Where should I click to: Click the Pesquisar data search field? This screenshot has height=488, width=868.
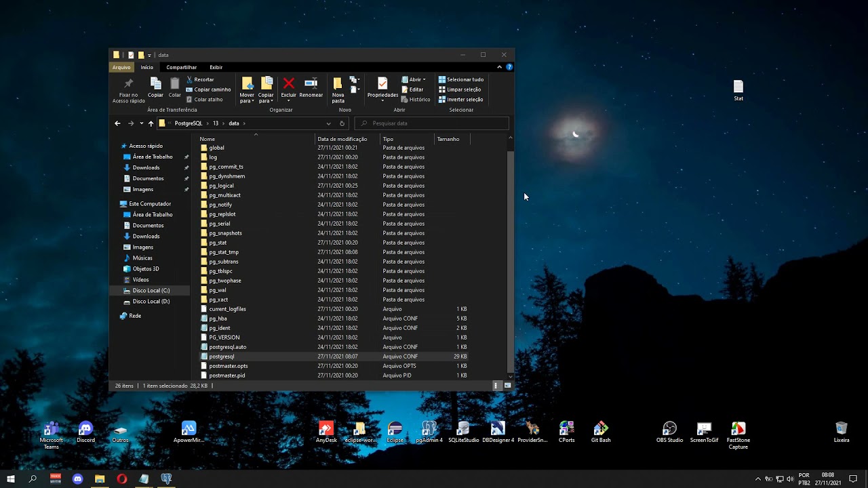click(x=431, y=123)
